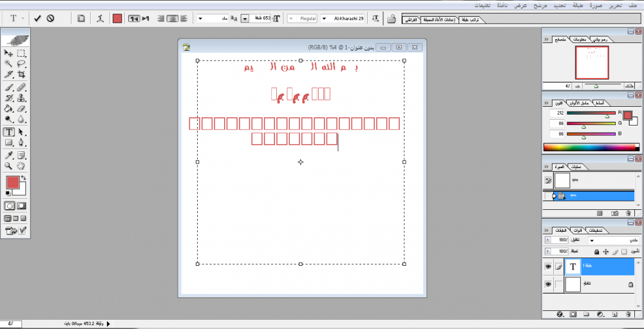644x329 pixels.
Task: Delete the layer using the trash icon
Action: click(629, 314)
